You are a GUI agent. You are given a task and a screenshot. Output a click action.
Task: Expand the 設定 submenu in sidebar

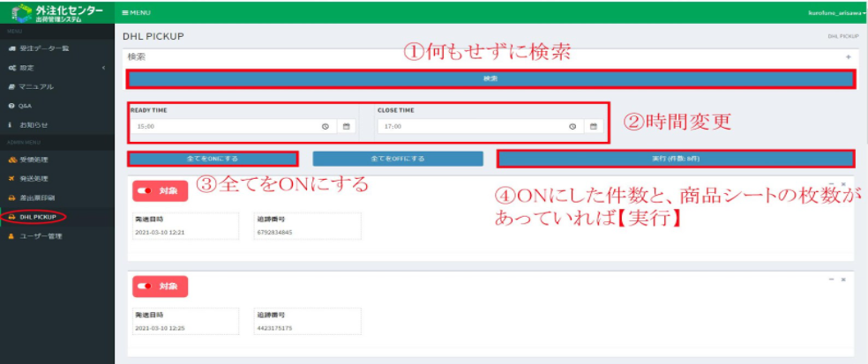click(x=57, y=68)
